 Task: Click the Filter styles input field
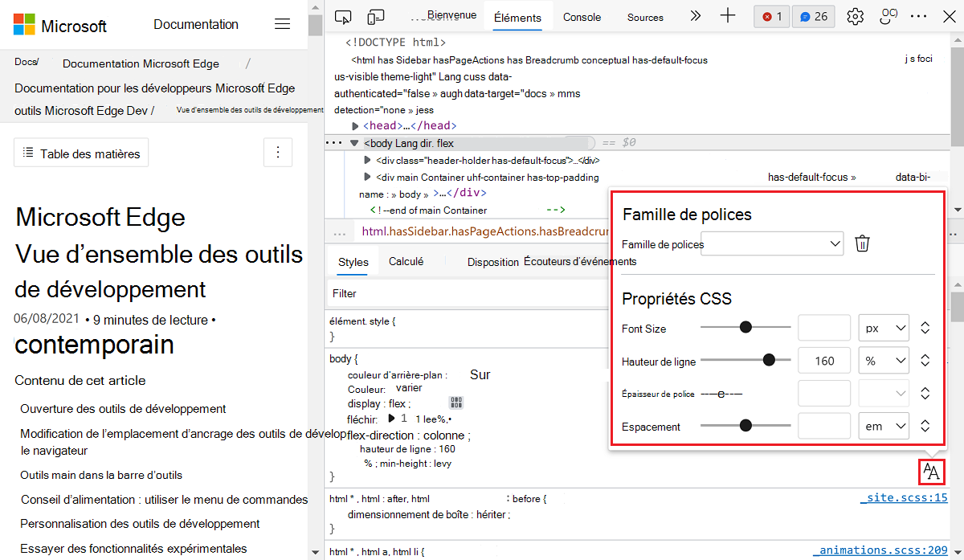coord(466,293)
